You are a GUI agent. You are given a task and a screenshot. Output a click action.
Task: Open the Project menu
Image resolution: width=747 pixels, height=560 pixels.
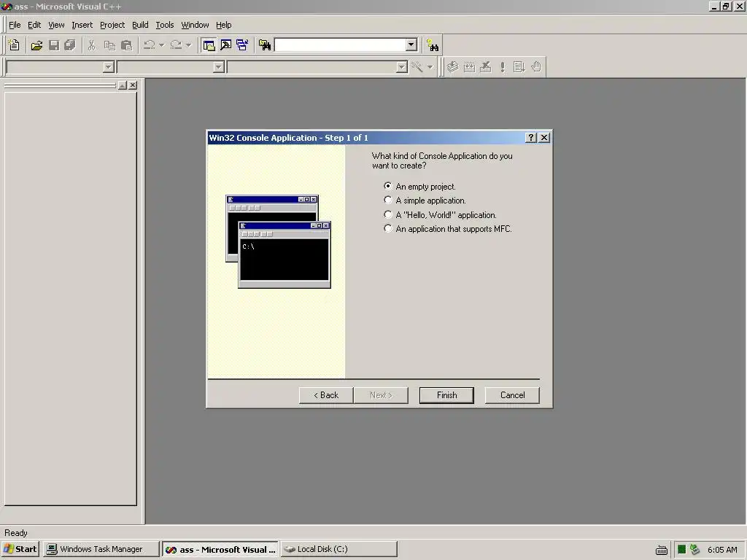tap(112, 25)
